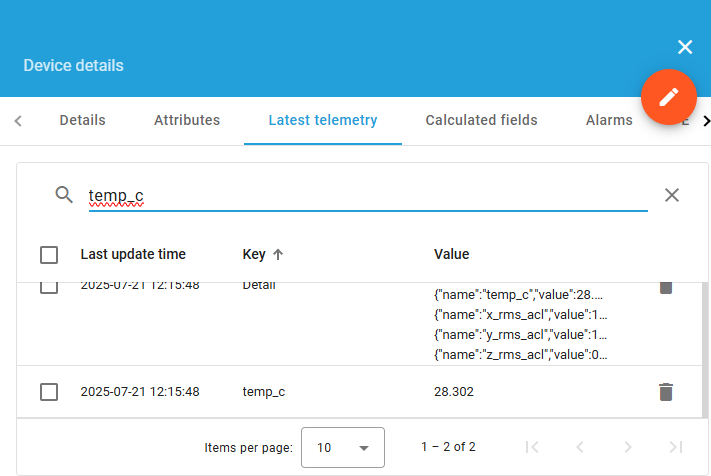
Task: Toggle the select-all header checkbox
Action: 49,255
